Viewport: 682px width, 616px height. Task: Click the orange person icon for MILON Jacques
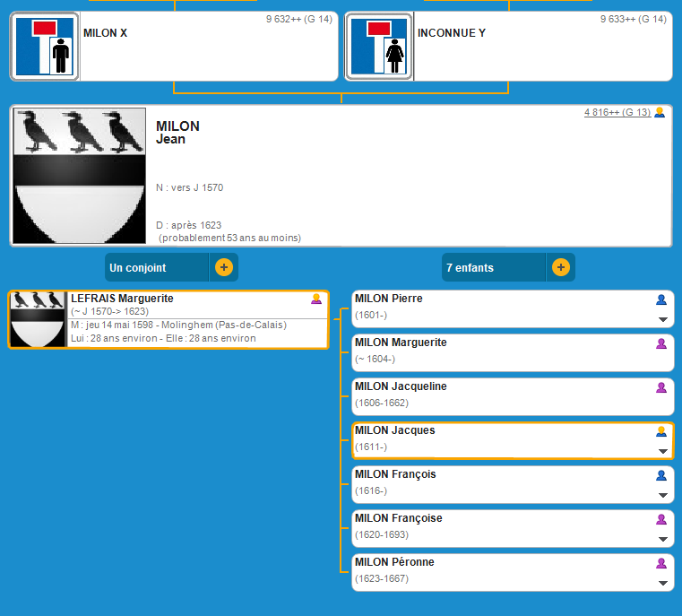661,431
